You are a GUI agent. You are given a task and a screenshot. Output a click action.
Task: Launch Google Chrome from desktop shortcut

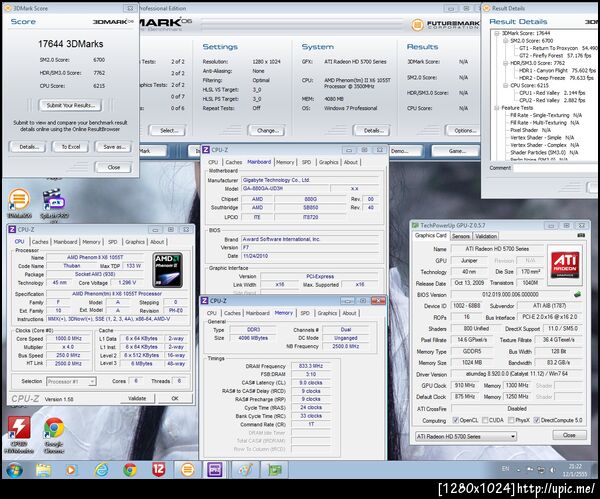click(x=54, y=427)
